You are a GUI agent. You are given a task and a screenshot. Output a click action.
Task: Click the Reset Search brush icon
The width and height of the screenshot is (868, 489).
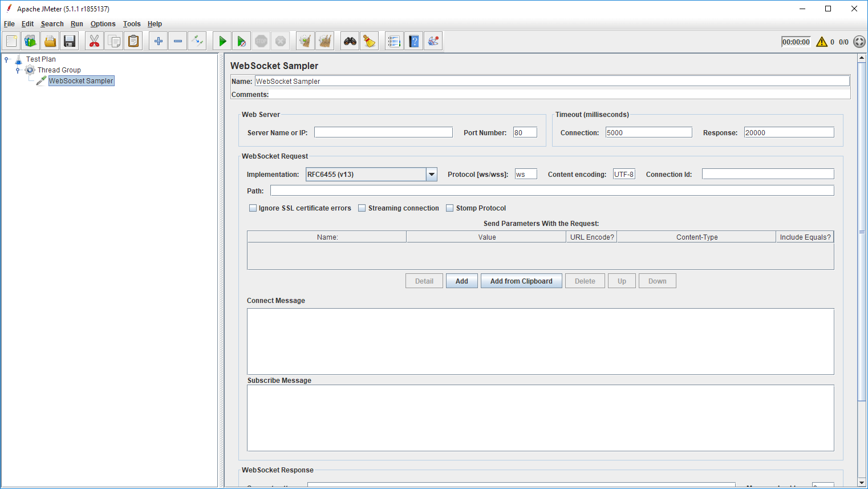tap(370, 41)
